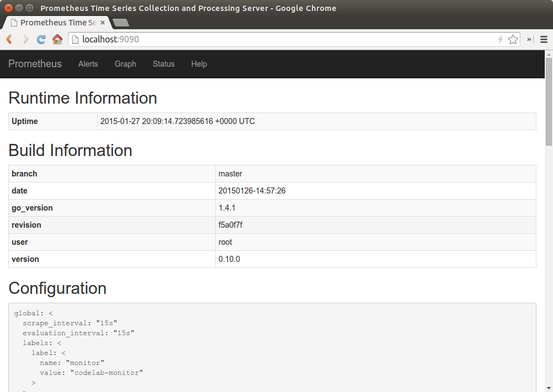Viewport: 553px width, 392px height.
Task: Open the Status page
Action: 164,64
